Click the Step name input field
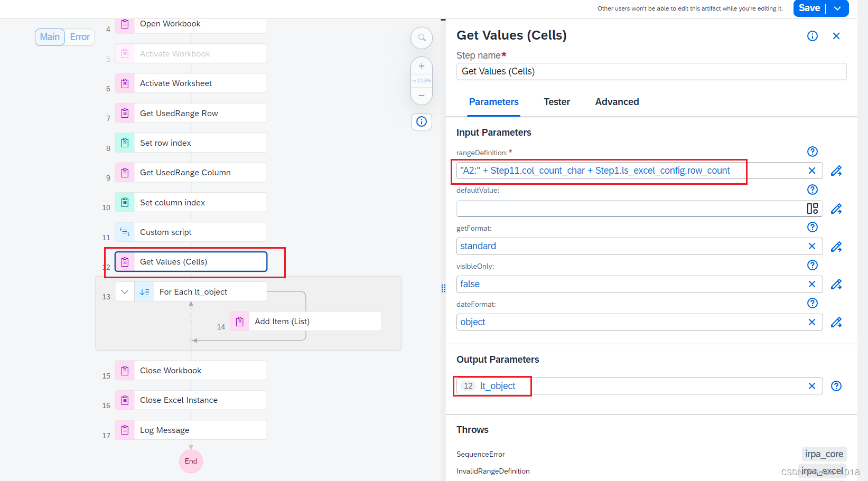The height and width of the screenshot is (481, 868). point(651,71)
